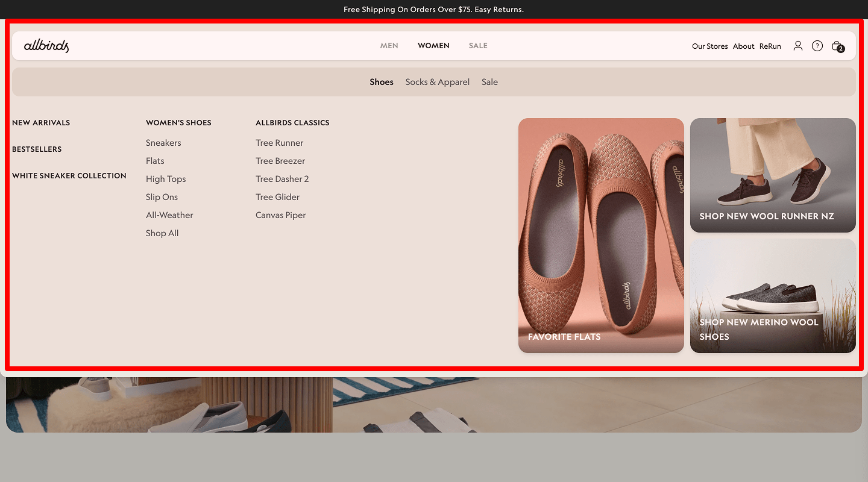Click the help question mark icon

click(817, 46)
